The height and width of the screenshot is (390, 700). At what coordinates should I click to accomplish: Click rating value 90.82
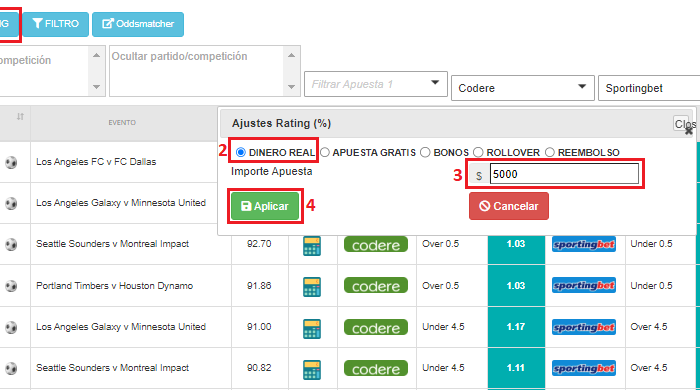[x=259, y=368]
